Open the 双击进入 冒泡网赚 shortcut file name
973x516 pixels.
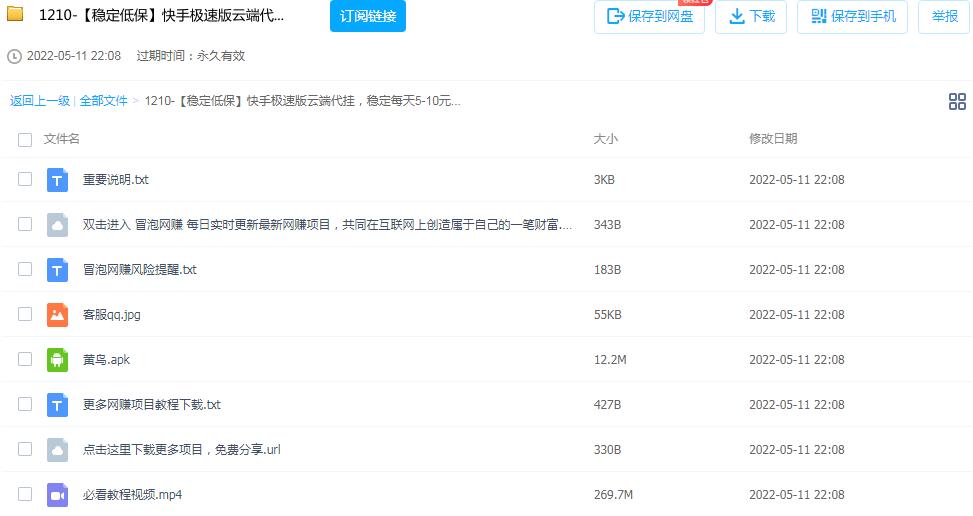click(327, 225)
